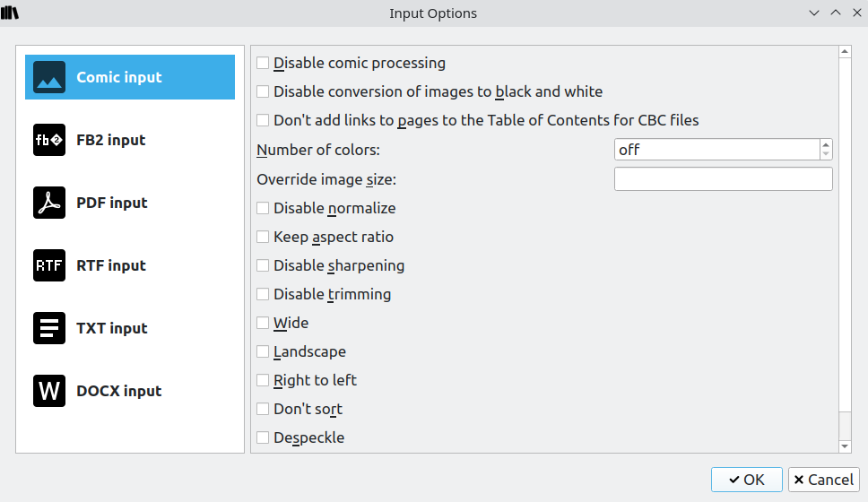Decrease Number of colors with down arrow
The height and width of the screenshot is (502, 868).
click(826, 154)
